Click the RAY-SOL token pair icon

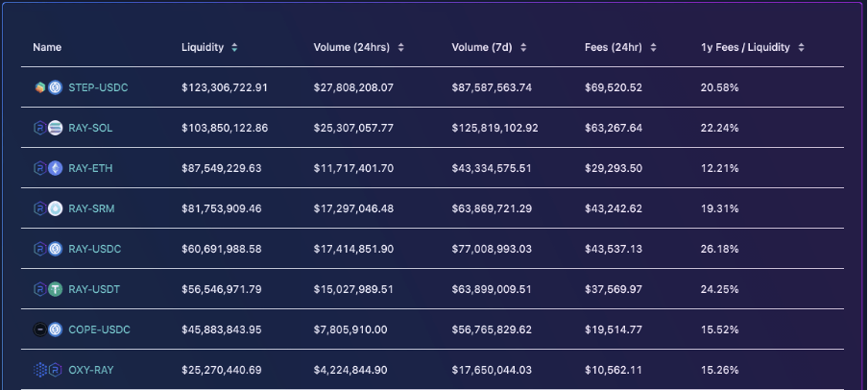click(x=47, y=128)
